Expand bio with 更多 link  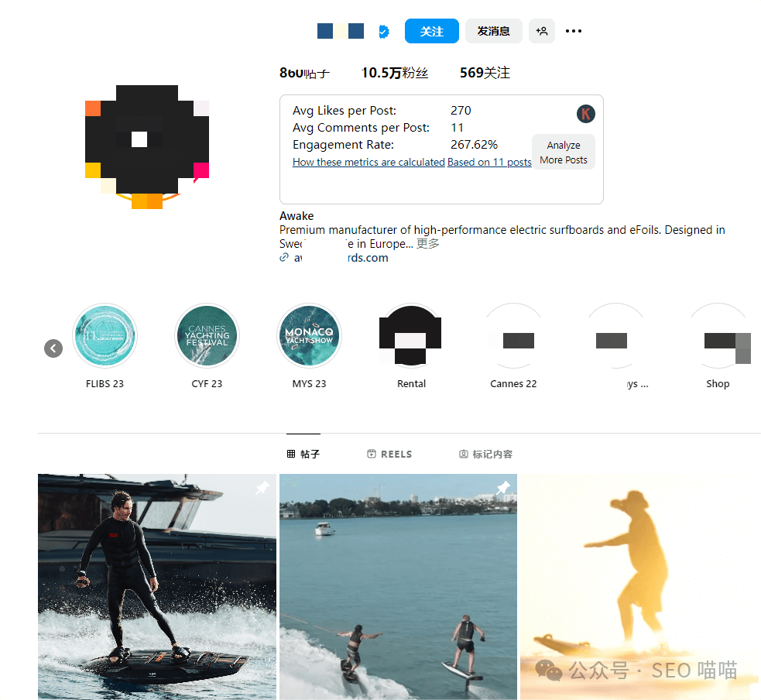pyautogui.click(x=427, y=244)
